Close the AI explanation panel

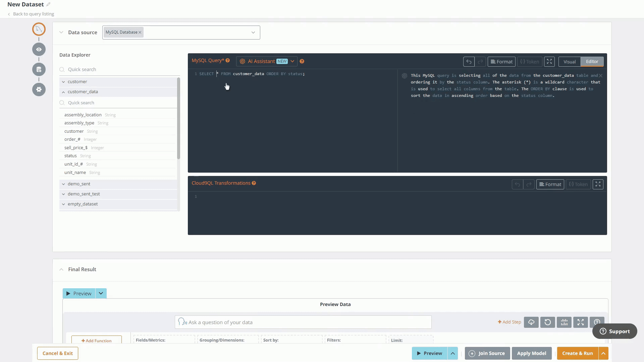pyautogui.click(x=601, y=76)
